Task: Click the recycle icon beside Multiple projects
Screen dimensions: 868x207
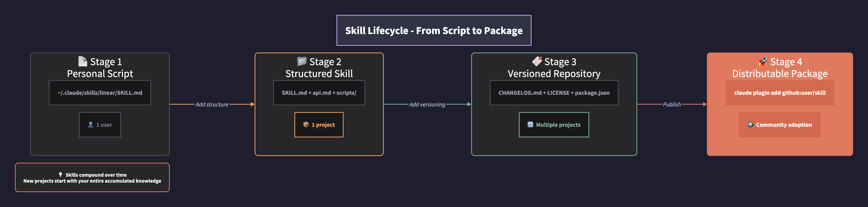Action: pyautogui.click(x=531, y=125)
